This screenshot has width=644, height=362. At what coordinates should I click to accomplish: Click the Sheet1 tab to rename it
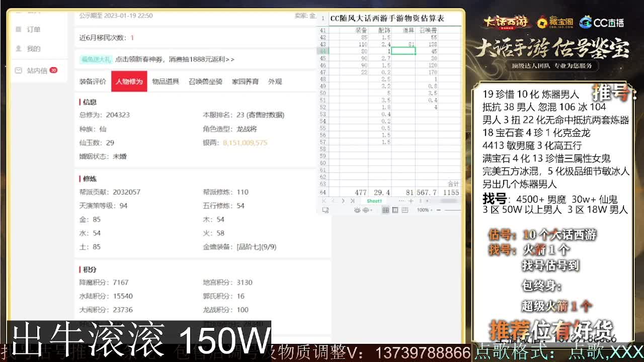click(x=374, y=201)
